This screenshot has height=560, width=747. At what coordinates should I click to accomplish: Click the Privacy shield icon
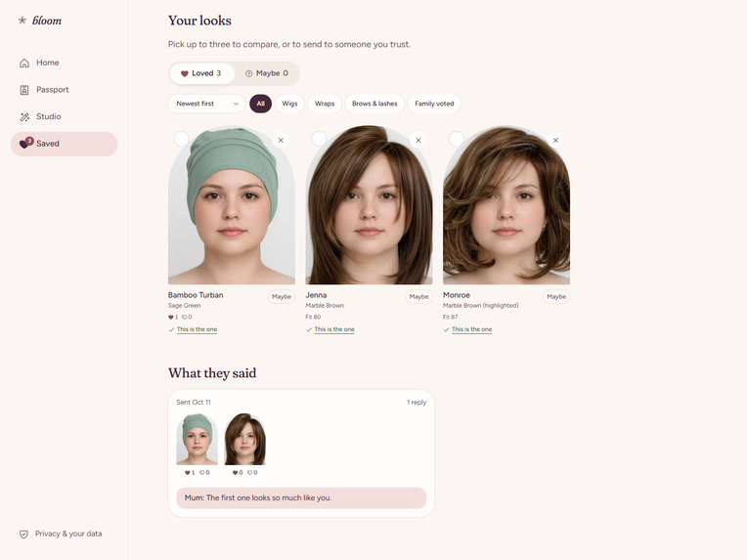[x=23, y=535]
